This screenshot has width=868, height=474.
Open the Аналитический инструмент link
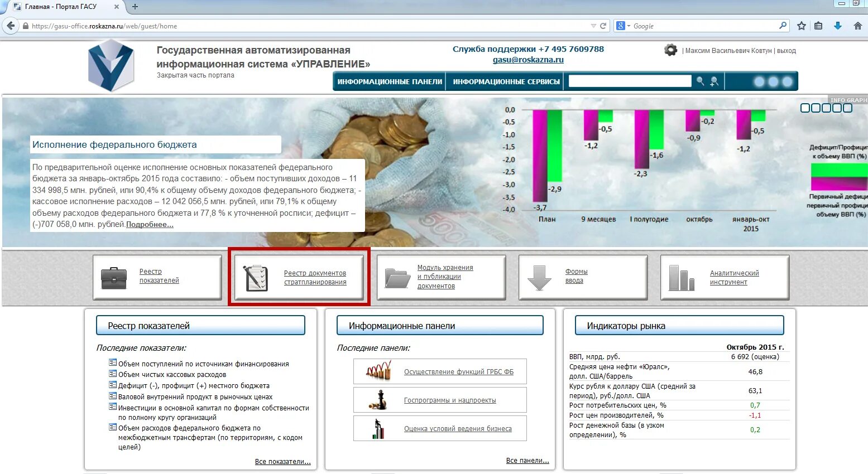point(734,278)
